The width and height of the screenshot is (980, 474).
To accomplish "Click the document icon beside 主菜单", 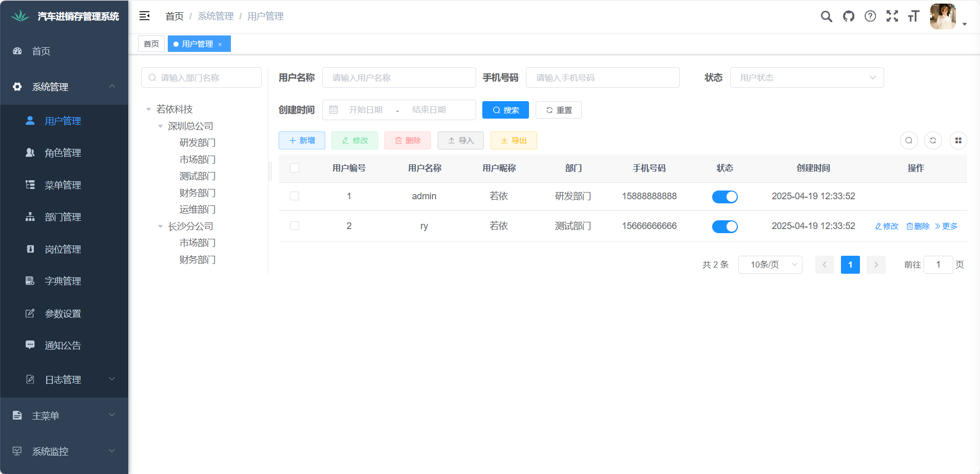I will (x=17, y=415).
